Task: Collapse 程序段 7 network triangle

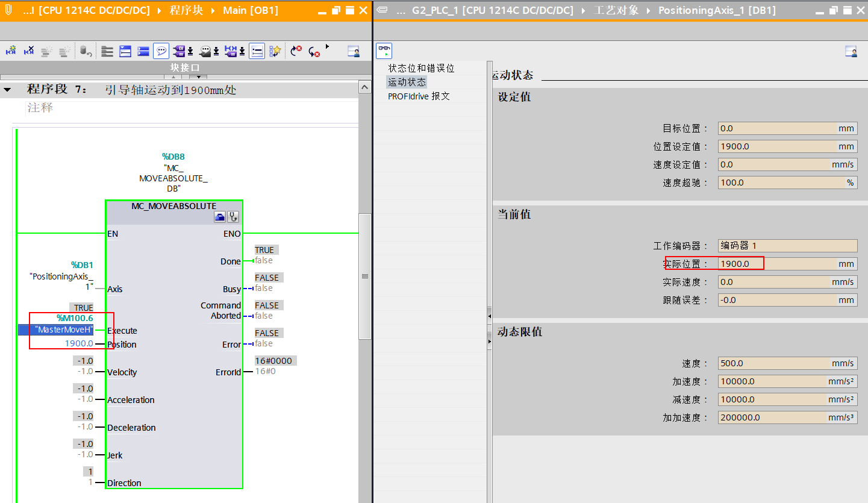Action: [x=7, y=90]
